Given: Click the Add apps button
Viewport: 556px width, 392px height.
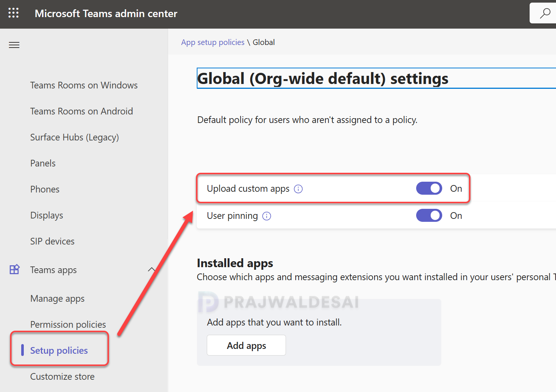Looking at the screenshot, I should [x=246, y=345].
